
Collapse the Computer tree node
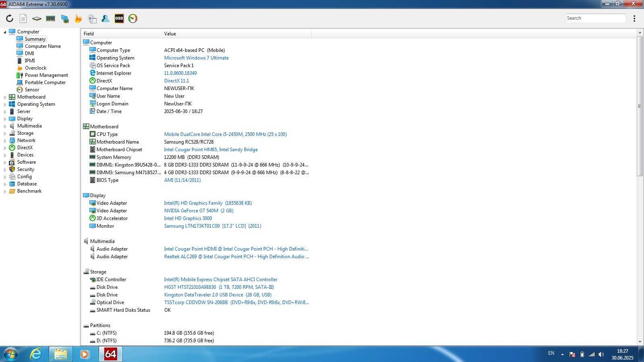point(5,32)
